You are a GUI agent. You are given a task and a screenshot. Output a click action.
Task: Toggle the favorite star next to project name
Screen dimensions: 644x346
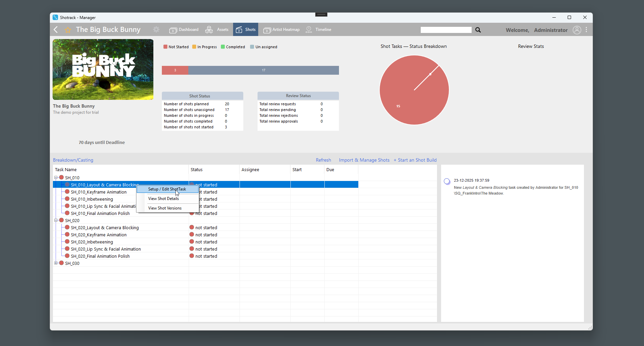[68, 30]
